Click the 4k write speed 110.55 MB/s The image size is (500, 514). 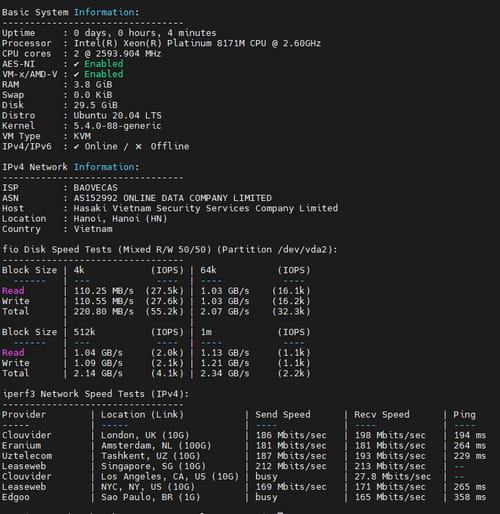pyautogui.click(x=104, y=301)
